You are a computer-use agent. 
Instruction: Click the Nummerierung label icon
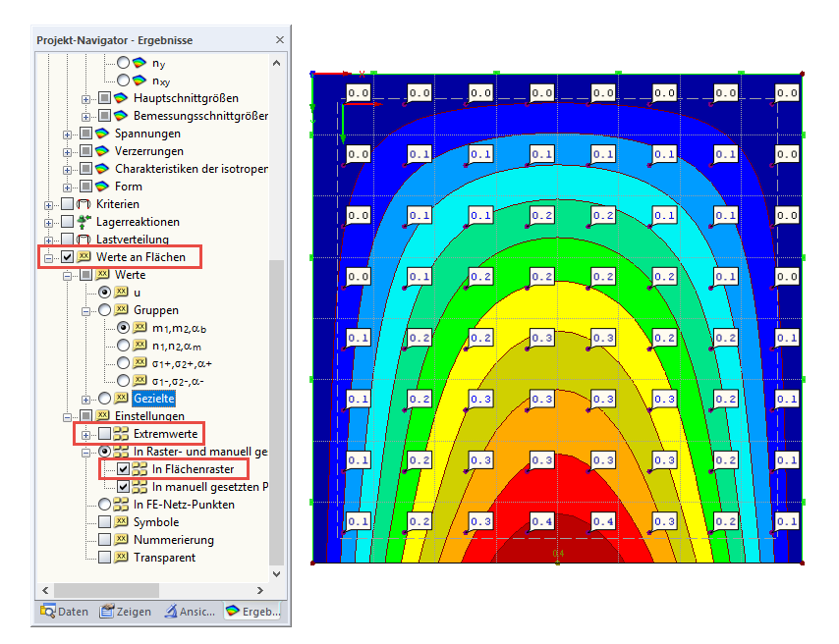pos(121,539)
